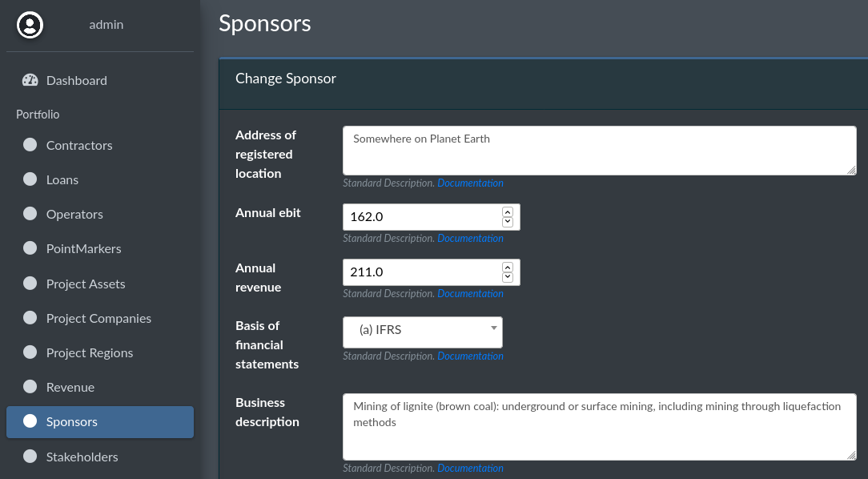The width and height of the screenshot is (868, 479).
Task: Increase the Annual ebit value
Action: coord(508,212)
